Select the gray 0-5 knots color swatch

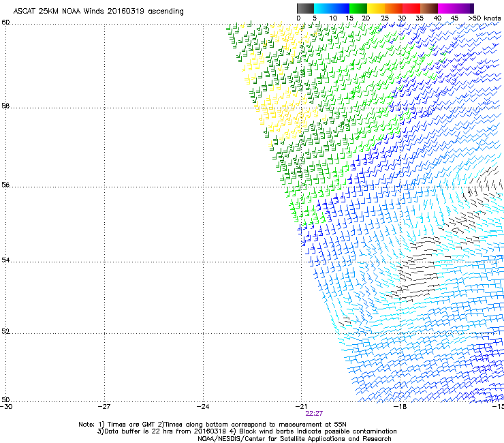click(305, 8)
